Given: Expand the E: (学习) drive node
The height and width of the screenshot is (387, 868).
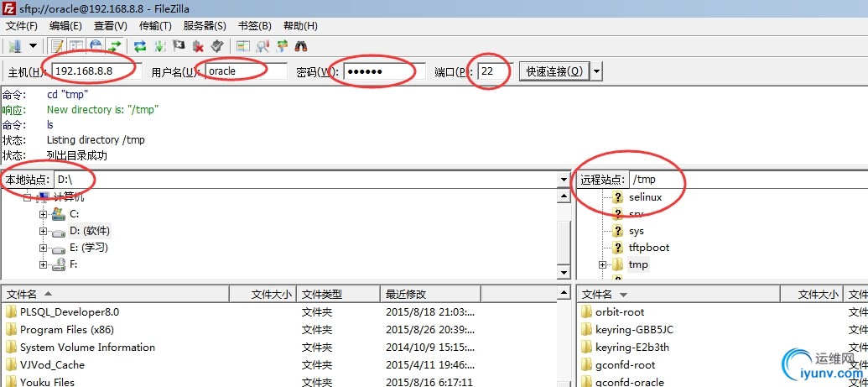Looking at the screenshot, I should [43, 248].
